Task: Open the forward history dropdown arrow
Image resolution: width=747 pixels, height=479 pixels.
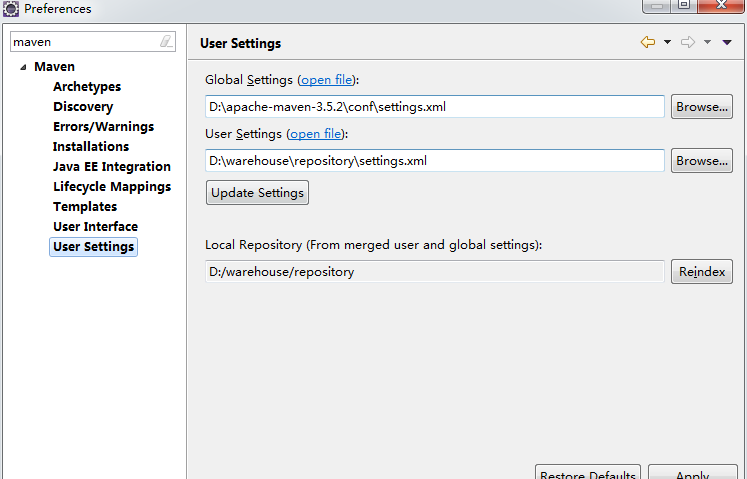Action: click(707, 42)
